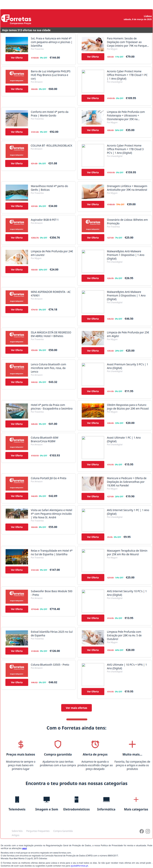This screenshot has height=868, width=153.
Task: Click the Forretas logo in the header
Action: pyautogui.click(x=16, y=19)
